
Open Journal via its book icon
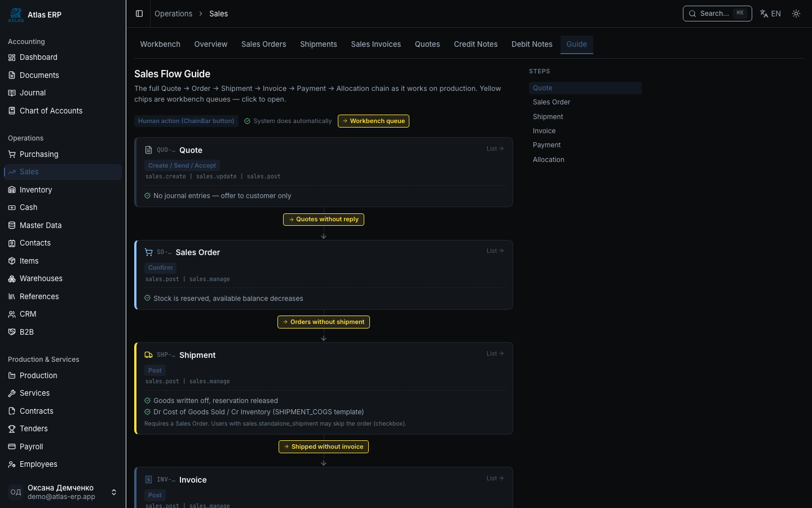point(12,93)
